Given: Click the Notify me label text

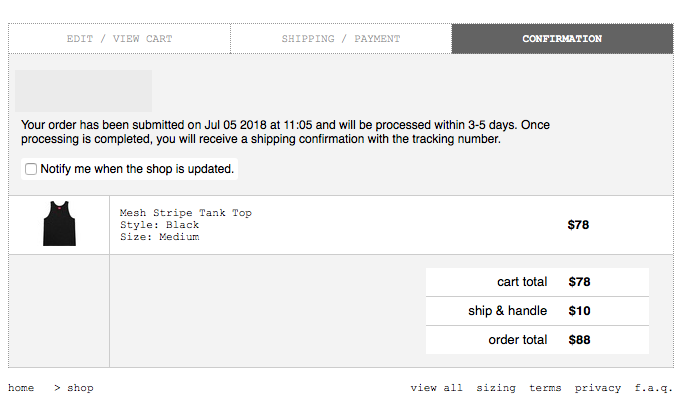Looking at the screenshot, I should click(137, 169).
